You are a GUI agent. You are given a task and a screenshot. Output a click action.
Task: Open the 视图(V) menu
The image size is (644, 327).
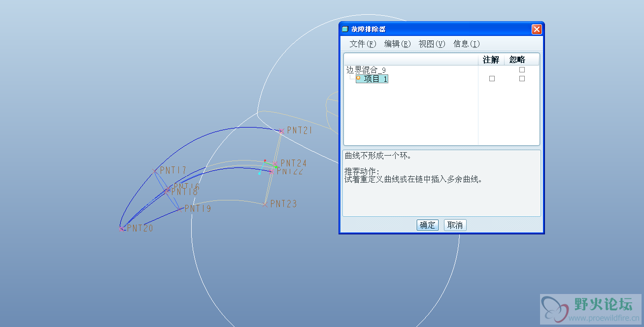coord(432,44)
